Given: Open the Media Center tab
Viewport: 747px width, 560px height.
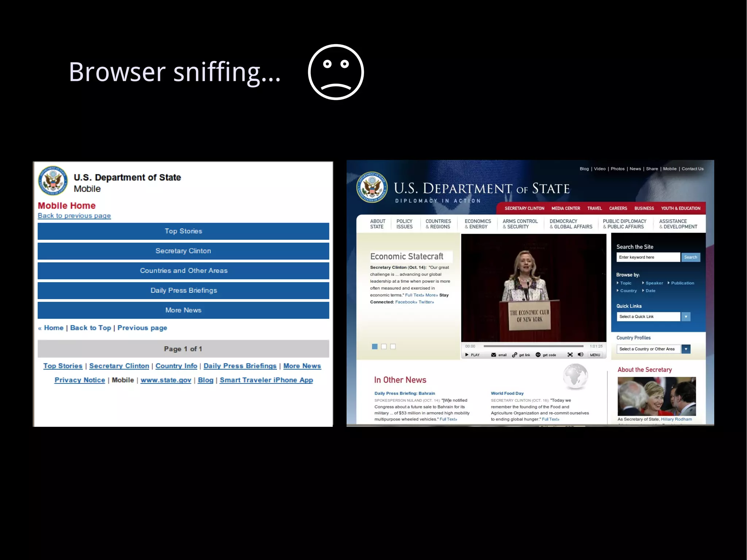Looking at the screenshot, I should click(x=566, y=208).
